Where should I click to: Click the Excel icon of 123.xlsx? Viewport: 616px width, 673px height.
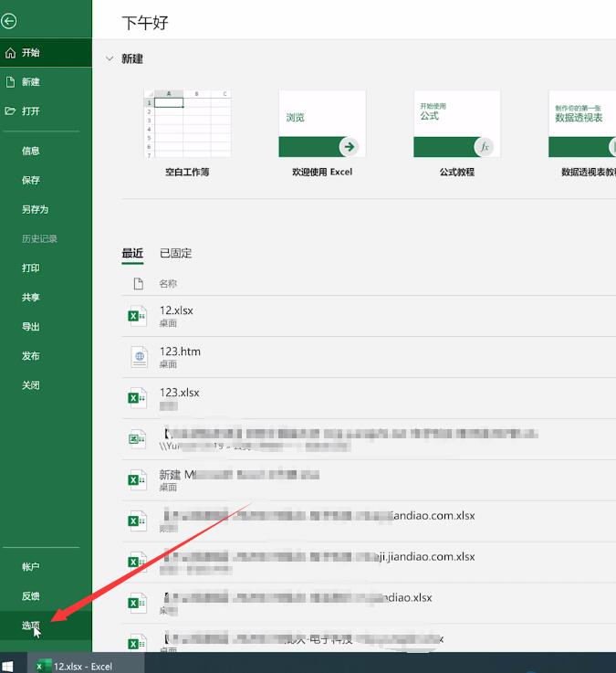pos(137,398)
